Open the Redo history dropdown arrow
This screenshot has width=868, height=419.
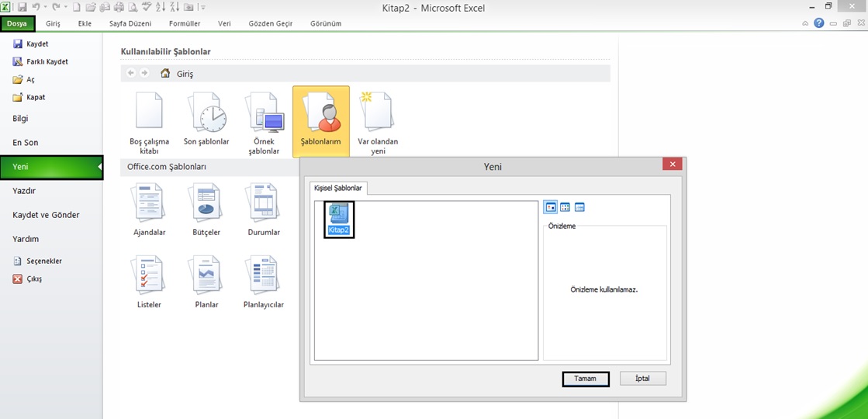click(66, 7)
